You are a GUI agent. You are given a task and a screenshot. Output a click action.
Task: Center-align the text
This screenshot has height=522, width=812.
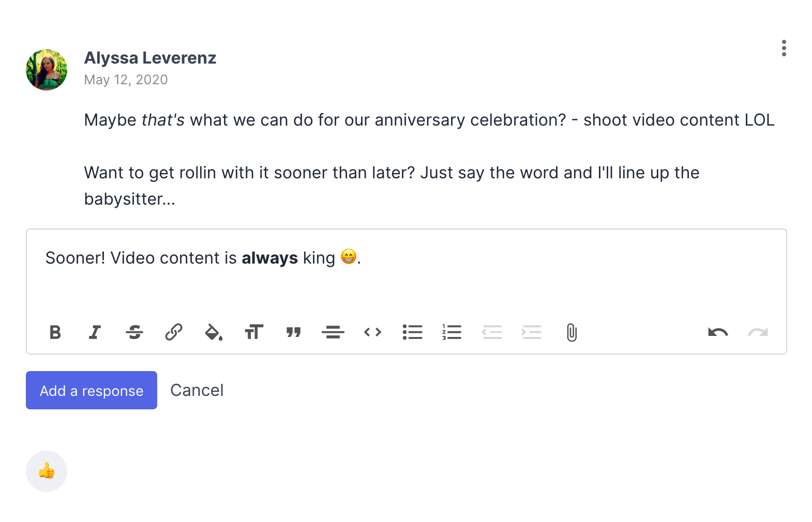tap(333, 332)
